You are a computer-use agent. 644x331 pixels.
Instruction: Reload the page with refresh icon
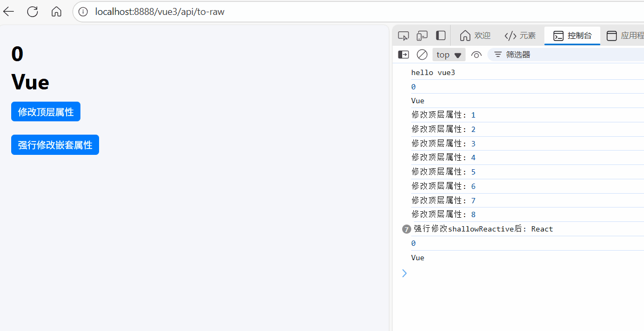click(x=32, y=11)
